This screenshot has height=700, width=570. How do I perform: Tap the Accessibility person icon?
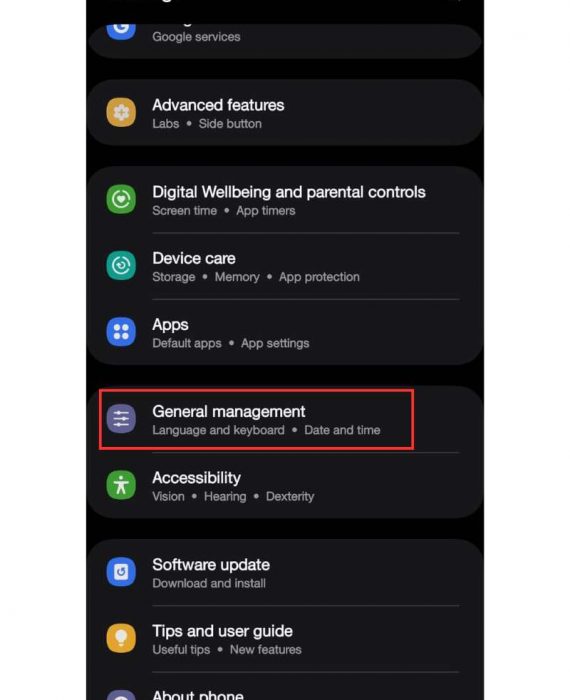pos(121,485)
